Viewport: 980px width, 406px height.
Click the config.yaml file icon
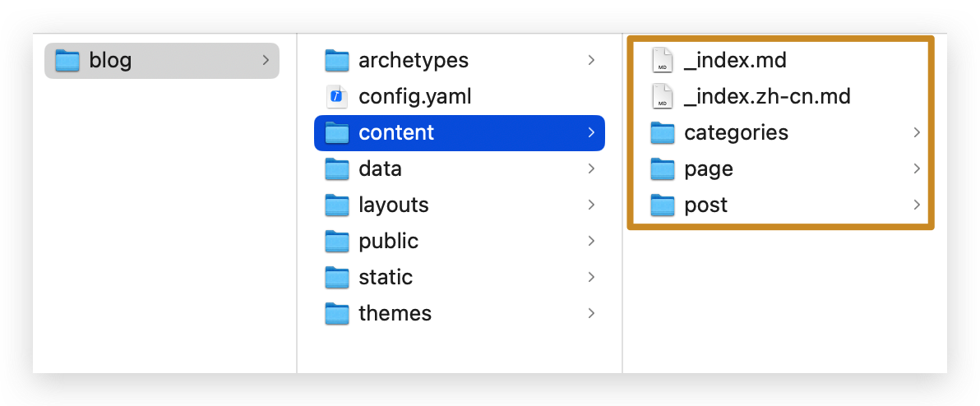pyautogui.click(x=337, y=96)
